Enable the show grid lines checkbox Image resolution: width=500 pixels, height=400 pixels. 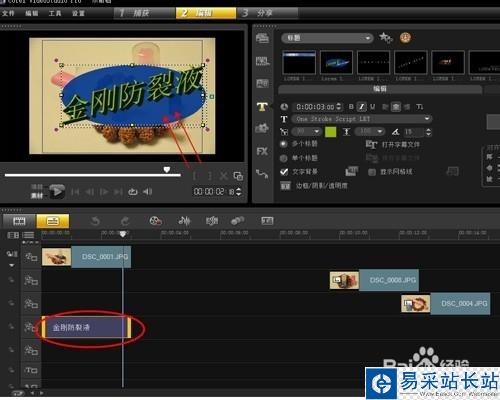tap(372, 172)
